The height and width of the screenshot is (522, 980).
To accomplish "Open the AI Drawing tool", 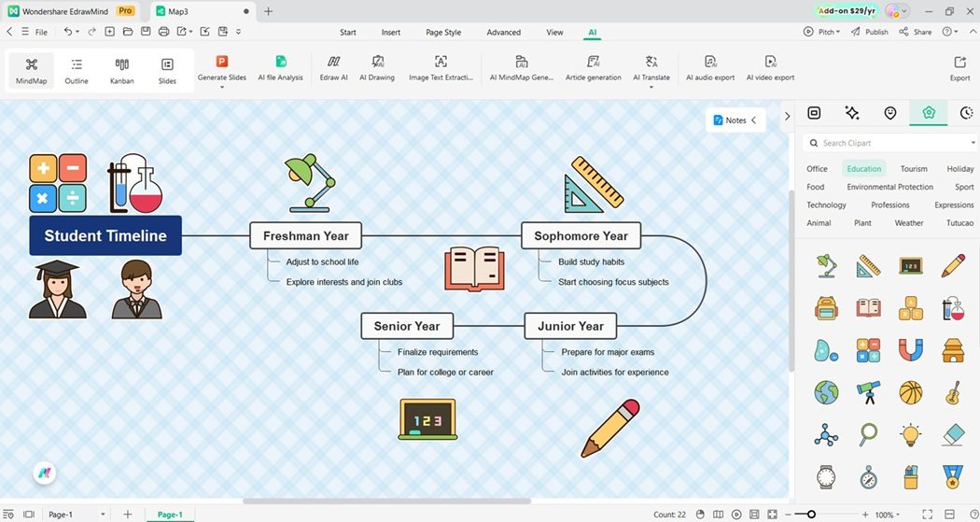I will [377, 68].
